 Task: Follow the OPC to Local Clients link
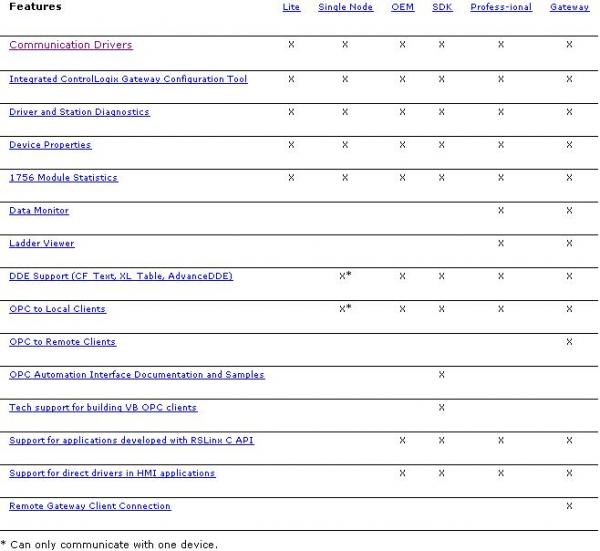pos(57,309)
